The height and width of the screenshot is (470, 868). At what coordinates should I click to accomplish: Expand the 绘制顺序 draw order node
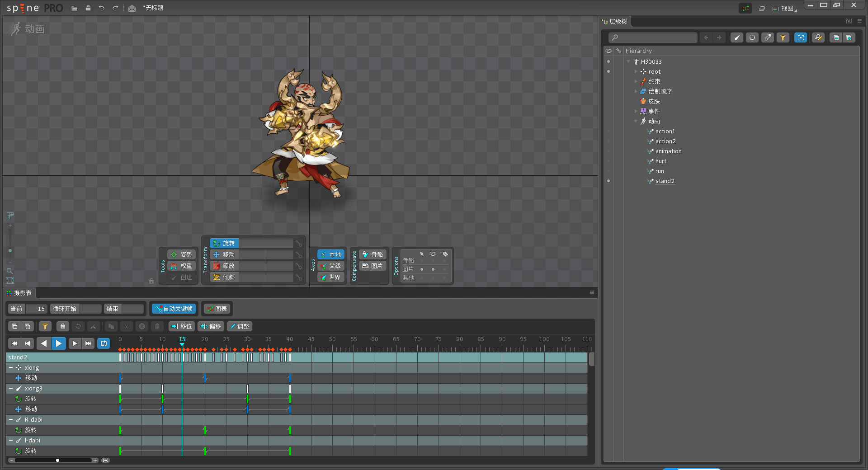click(x=636, y=91)
